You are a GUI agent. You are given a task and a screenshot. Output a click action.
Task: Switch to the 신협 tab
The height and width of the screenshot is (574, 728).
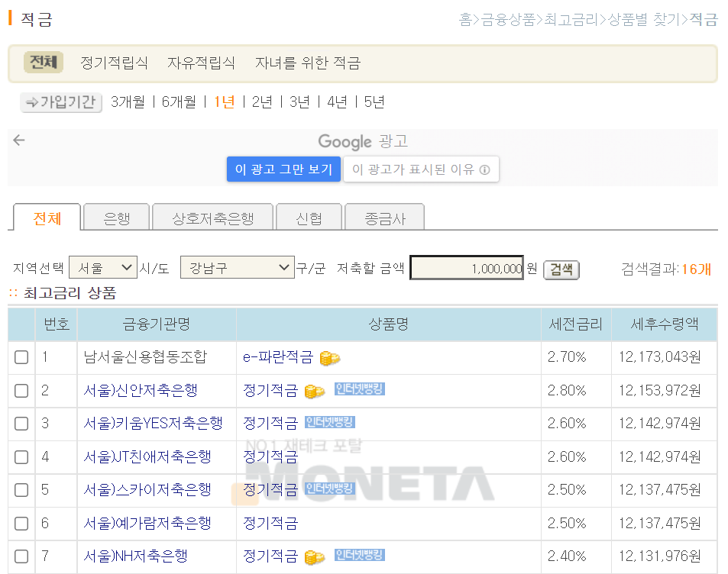point(309,218)
